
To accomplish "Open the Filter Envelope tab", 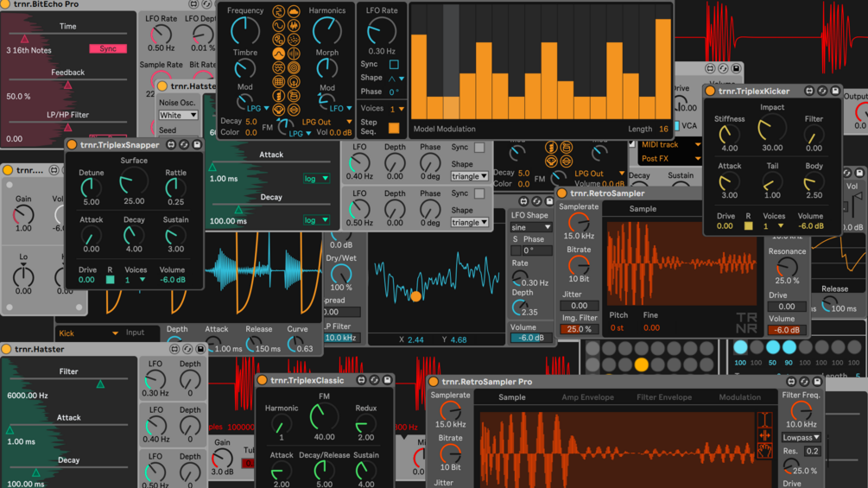I will (663, 397).
